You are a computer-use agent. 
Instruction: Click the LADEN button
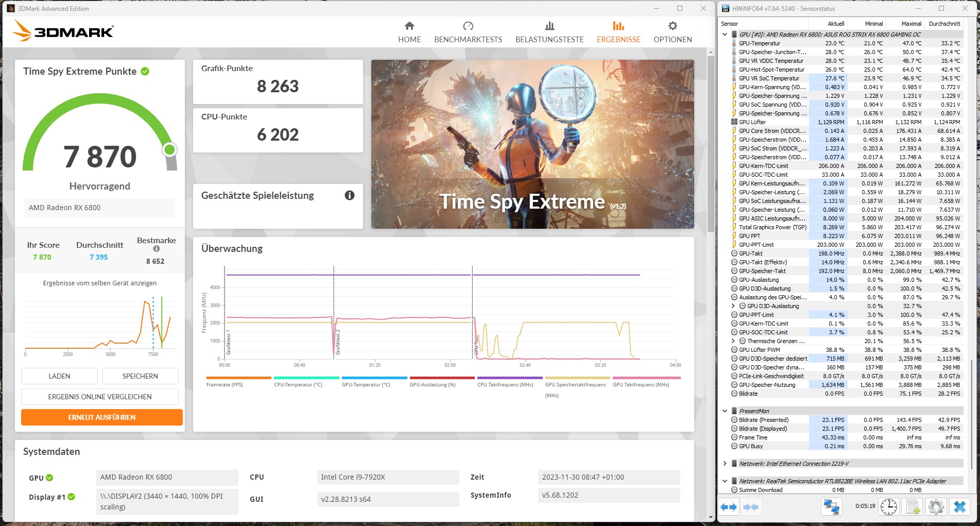click(59, 376)
